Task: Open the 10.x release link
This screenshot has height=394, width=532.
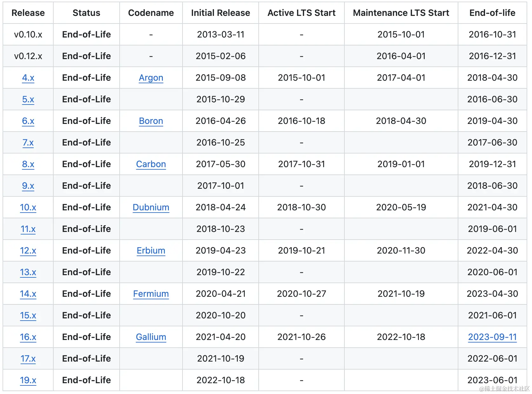Action: point(28,207)
